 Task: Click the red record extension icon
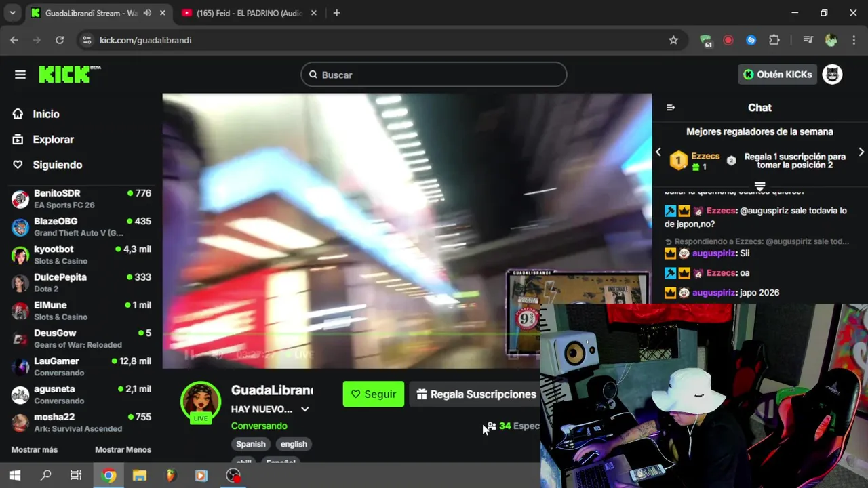pos(728,40)
